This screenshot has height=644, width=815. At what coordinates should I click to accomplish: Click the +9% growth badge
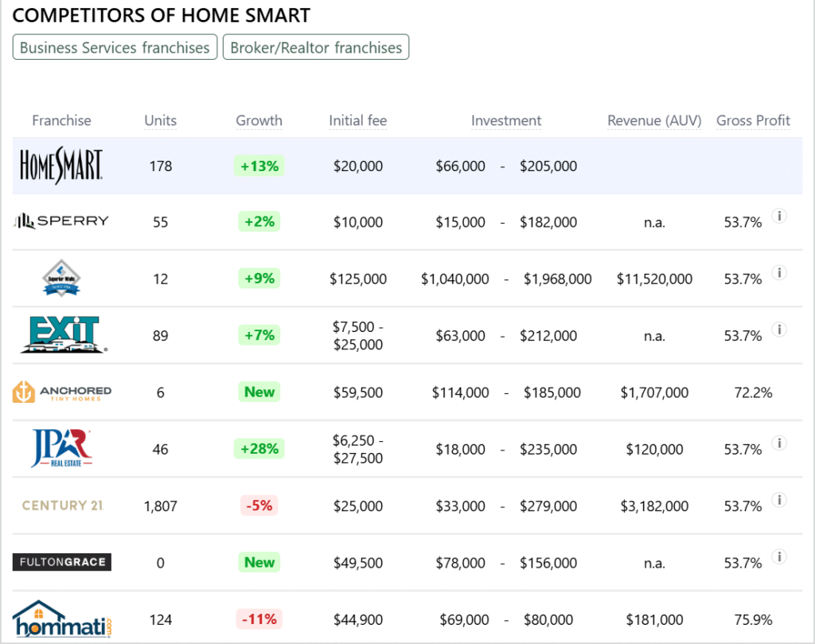[259, 278]
